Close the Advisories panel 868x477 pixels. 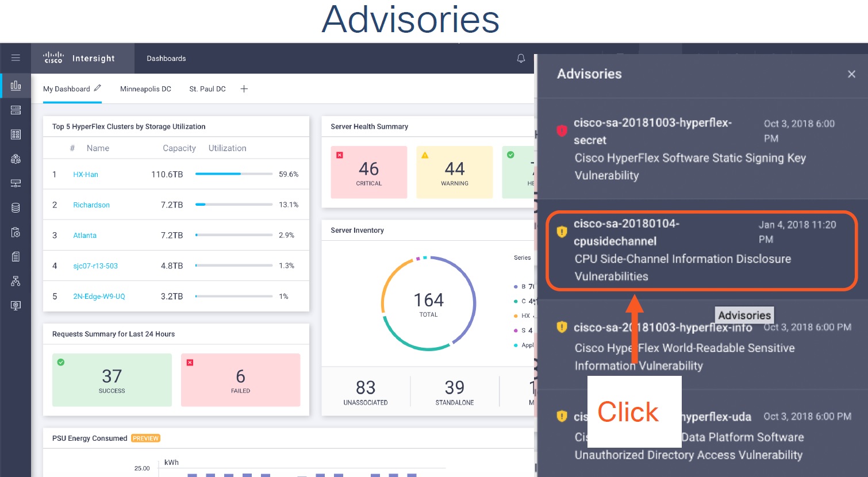click(x=851, y=74)
